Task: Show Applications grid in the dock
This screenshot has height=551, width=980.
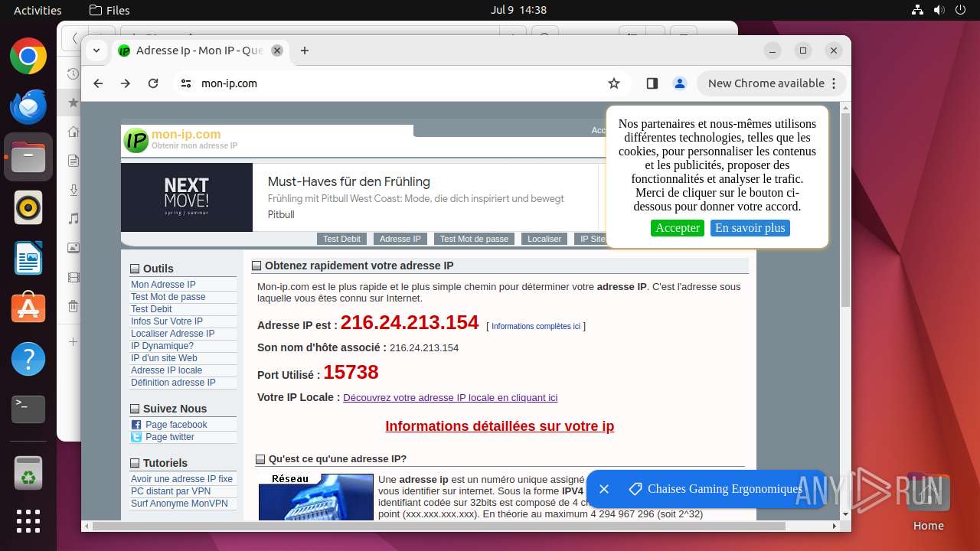Action: [x=28, y=521]
